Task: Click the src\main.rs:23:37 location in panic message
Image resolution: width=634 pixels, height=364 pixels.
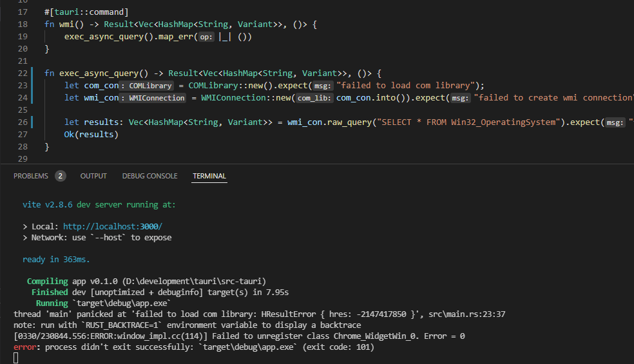Action: point(467,314)
